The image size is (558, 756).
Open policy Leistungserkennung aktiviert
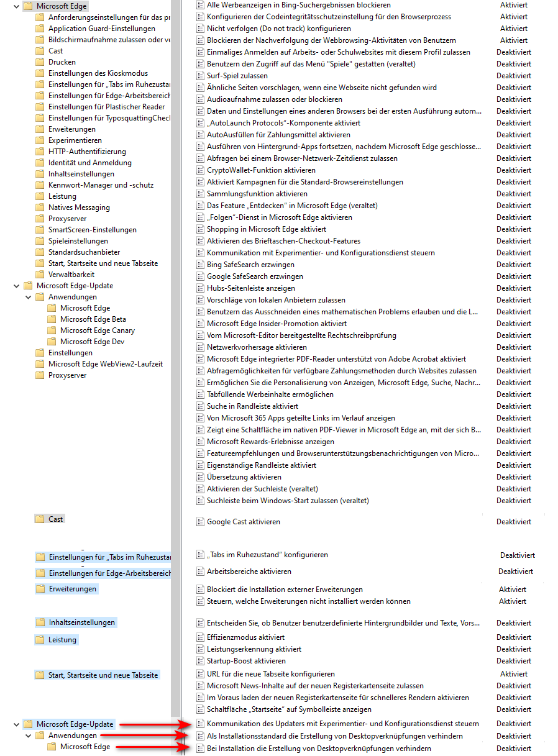pyautogui.click(x=254, y=649)
